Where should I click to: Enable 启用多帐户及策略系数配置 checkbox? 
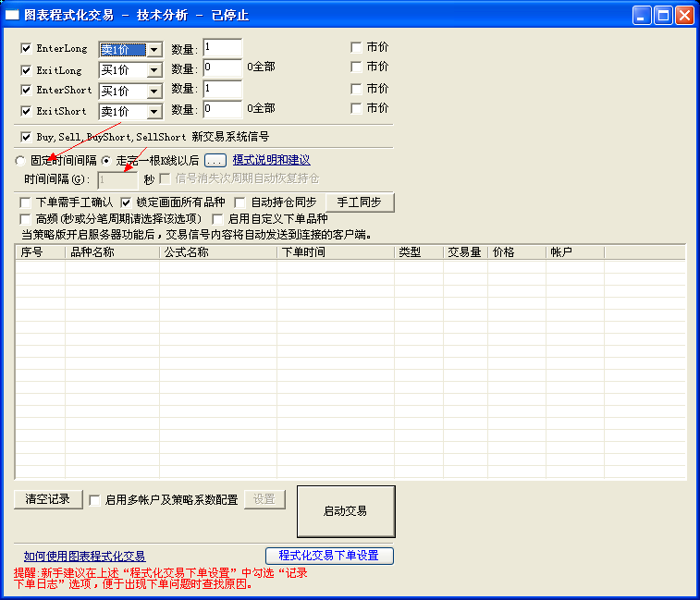(94, 500)
